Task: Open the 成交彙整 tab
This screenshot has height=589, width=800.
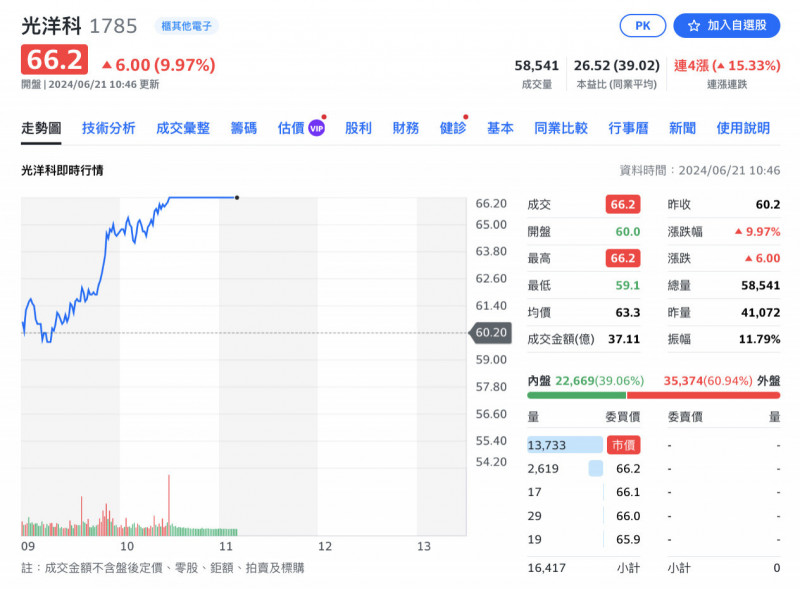Action: pyautogui.click(x=183, y=128)
